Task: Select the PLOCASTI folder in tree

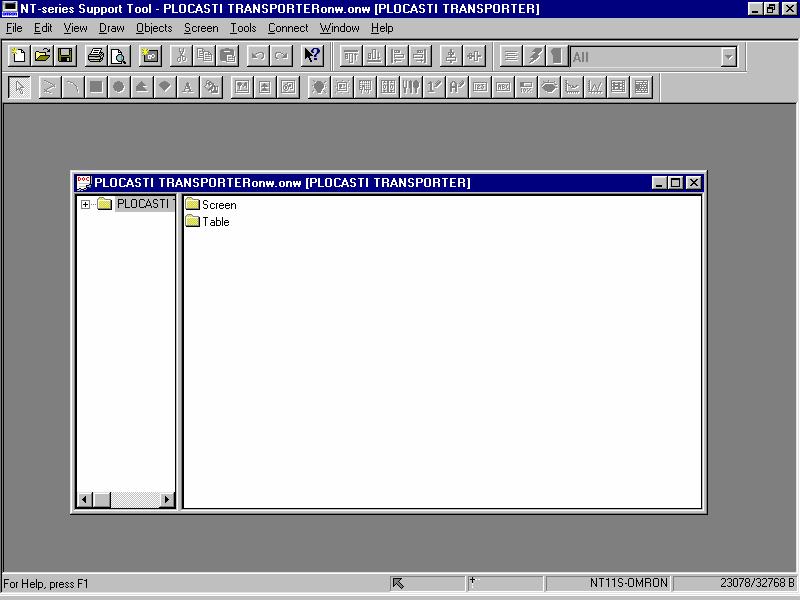Action: [136, 204]
